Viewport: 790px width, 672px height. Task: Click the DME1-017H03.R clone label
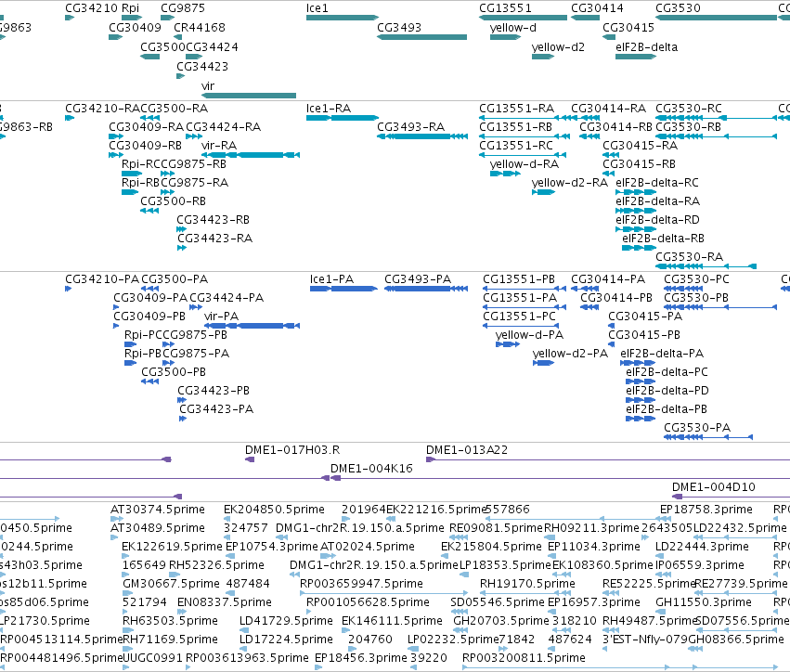292,450
